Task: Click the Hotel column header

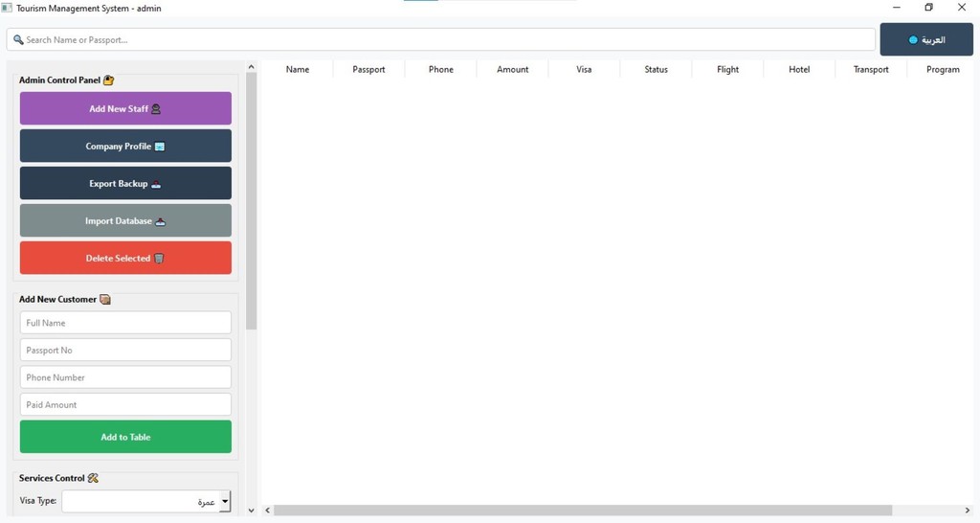Action: tap(799, 69)
